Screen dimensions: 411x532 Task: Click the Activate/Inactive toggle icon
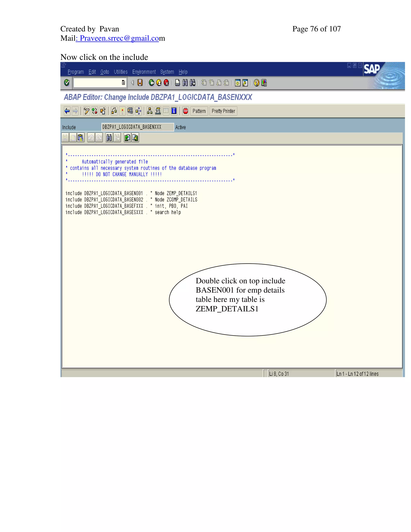click(95, 111)
